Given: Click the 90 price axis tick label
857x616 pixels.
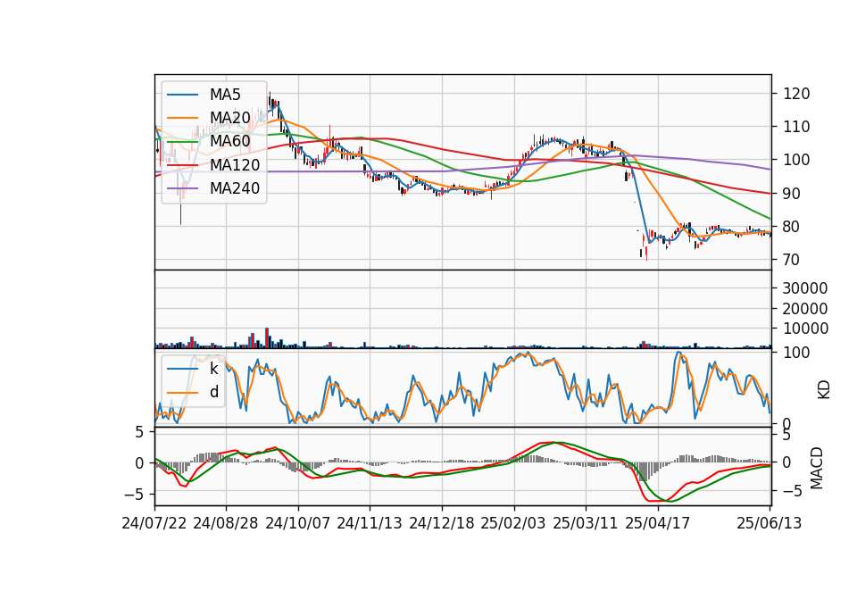Looking at the screenshot, I should 792,194.
